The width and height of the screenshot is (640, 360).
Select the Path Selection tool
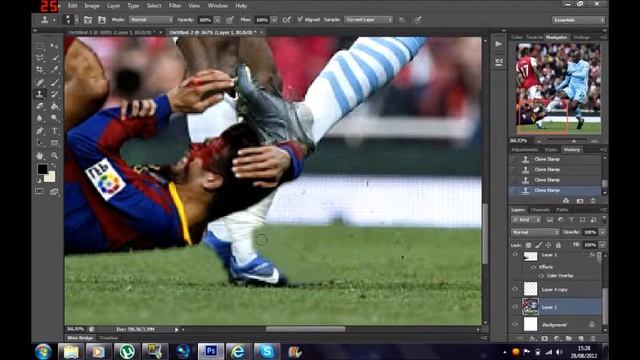(x=40, y=143)
